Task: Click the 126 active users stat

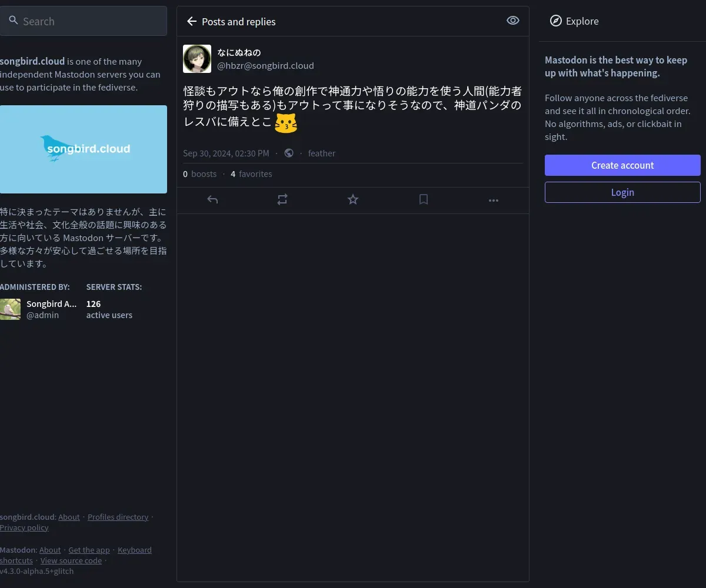Action: tap(109, 309)
